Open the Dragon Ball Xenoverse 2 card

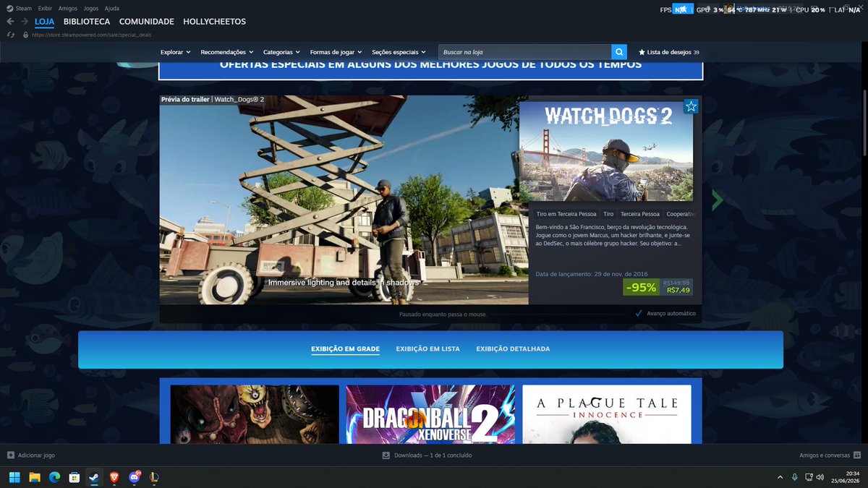[x=430, y=414]
